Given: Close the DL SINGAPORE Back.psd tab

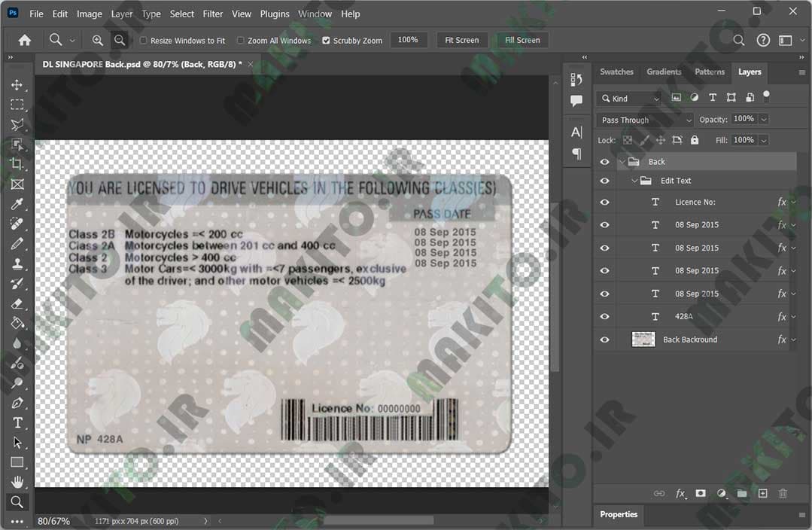Looking at the screenshot, I should pos(250,64).
